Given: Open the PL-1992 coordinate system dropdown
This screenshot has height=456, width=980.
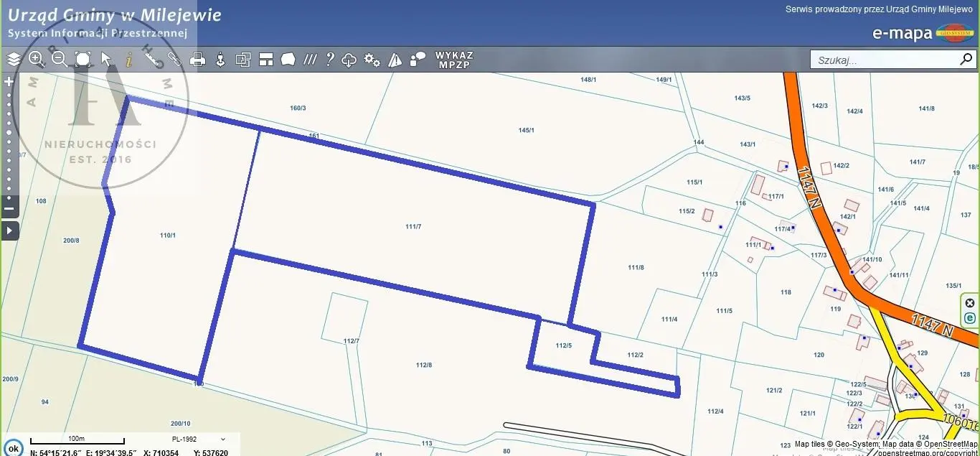Looking at the screenshot, I should click(199, 439).
